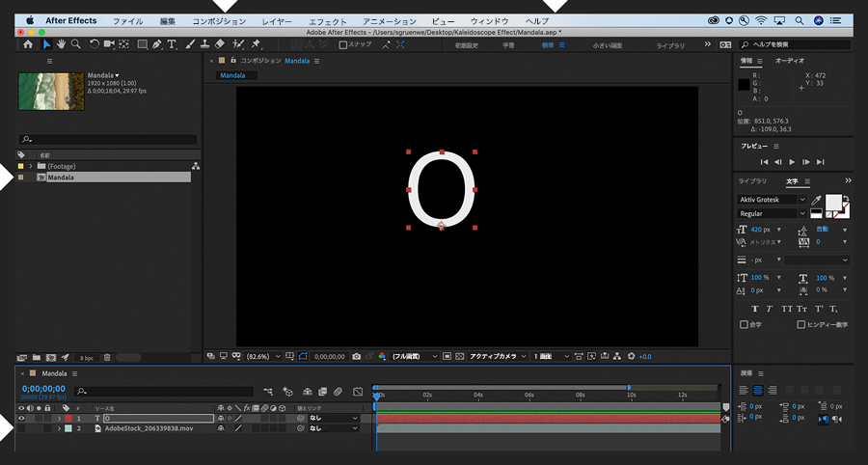
Task: Open the Regular font style dropdown
Action: [772, 213]
